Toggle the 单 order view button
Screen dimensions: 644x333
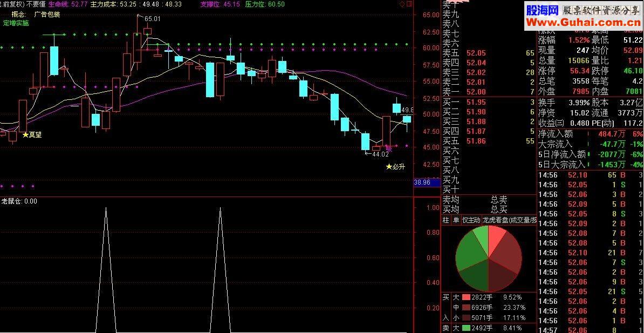point(455,220)
